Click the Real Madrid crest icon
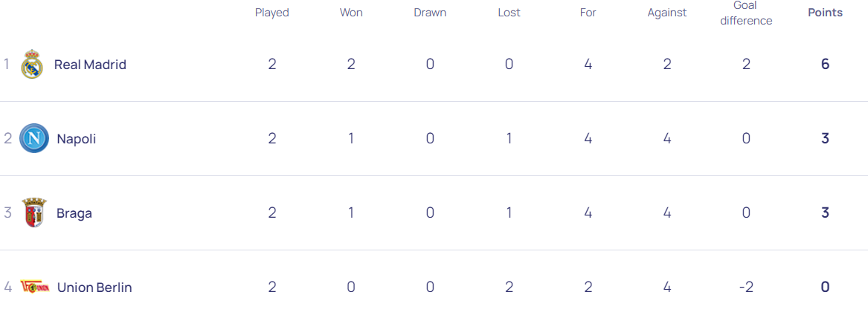 point(32,65)
